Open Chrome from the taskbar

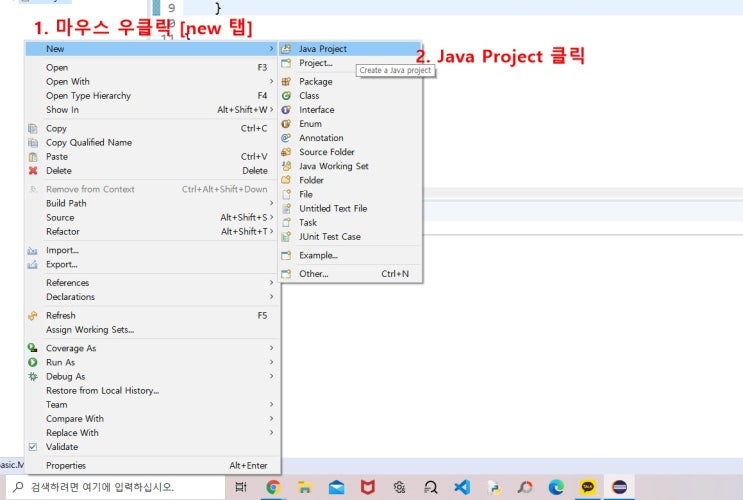click(273, 487)
